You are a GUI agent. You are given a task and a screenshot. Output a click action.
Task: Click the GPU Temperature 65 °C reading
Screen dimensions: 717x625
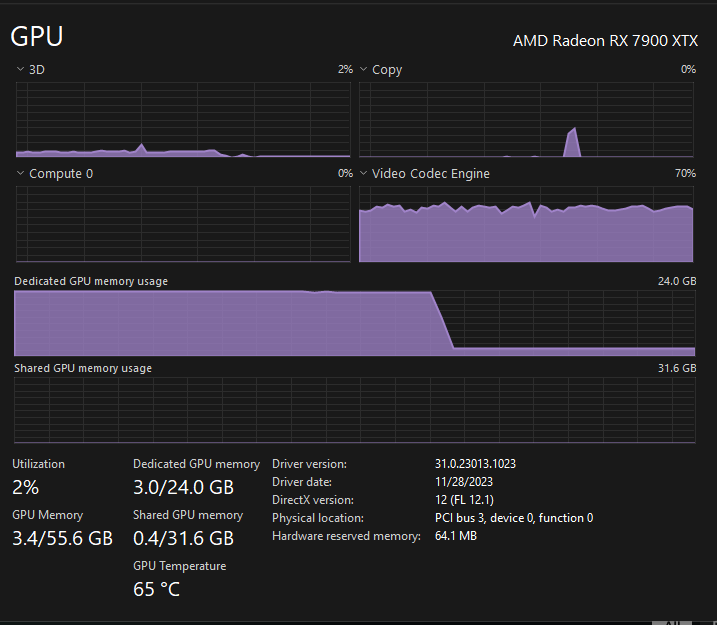click(157, 589)
